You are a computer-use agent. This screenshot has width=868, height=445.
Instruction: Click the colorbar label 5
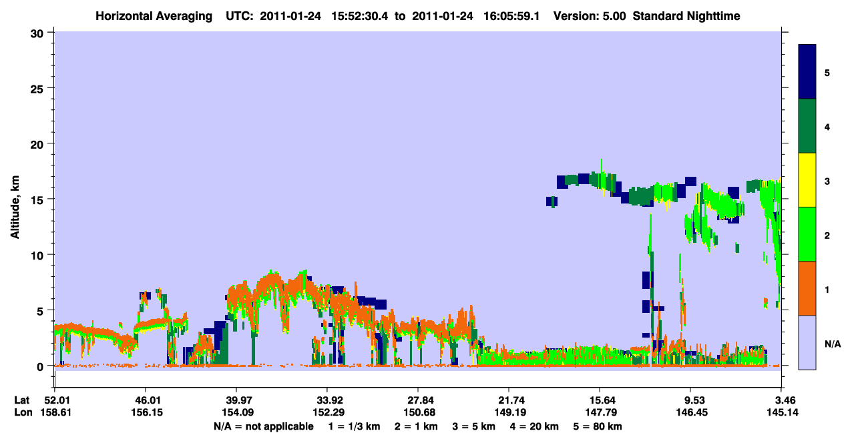(x=827, y=72)
